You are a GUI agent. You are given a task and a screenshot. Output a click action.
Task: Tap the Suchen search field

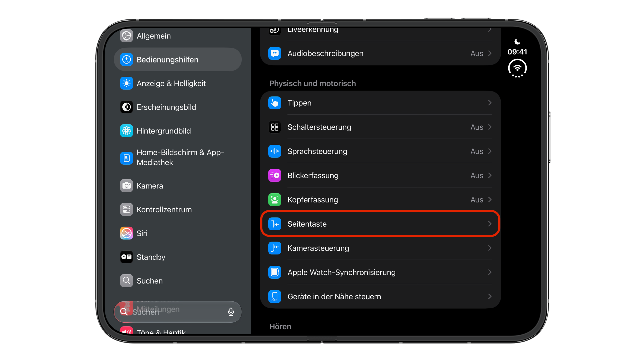tap(178, 312)
